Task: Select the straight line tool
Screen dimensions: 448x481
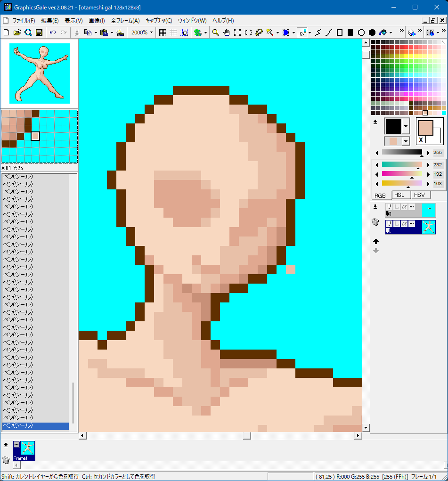Action: pyautogui.click(x=318, y=33)
